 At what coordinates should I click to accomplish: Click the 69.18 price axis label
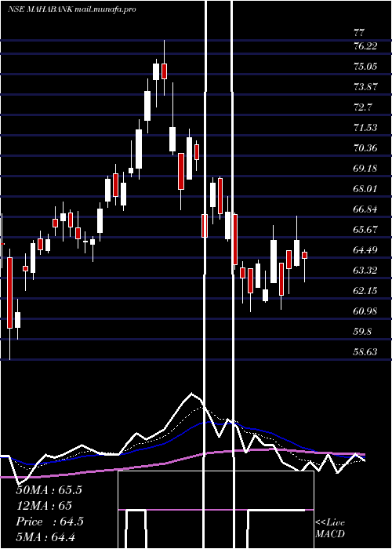point(365,169)
